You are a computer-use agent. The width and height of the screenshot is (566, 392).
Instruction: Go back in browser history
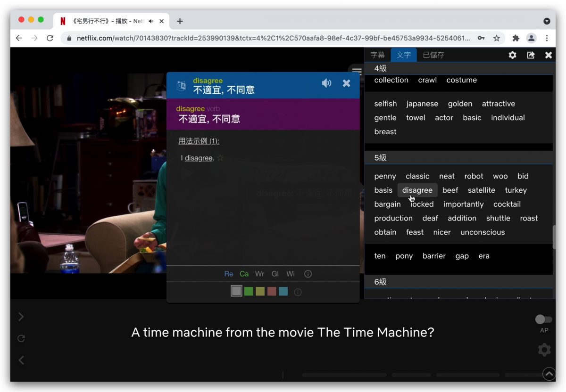19,38
